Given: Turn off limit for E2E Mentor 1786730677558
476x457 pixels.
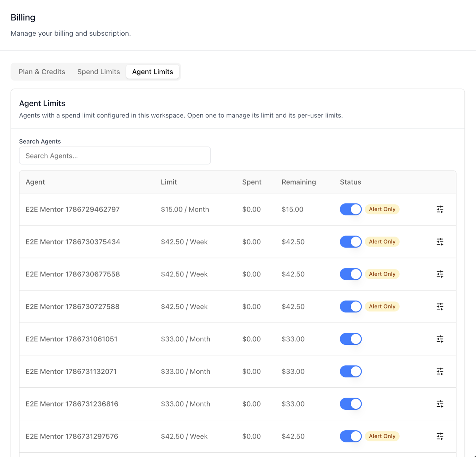Looking at the screenshot, I should click(x=351, y=274).
